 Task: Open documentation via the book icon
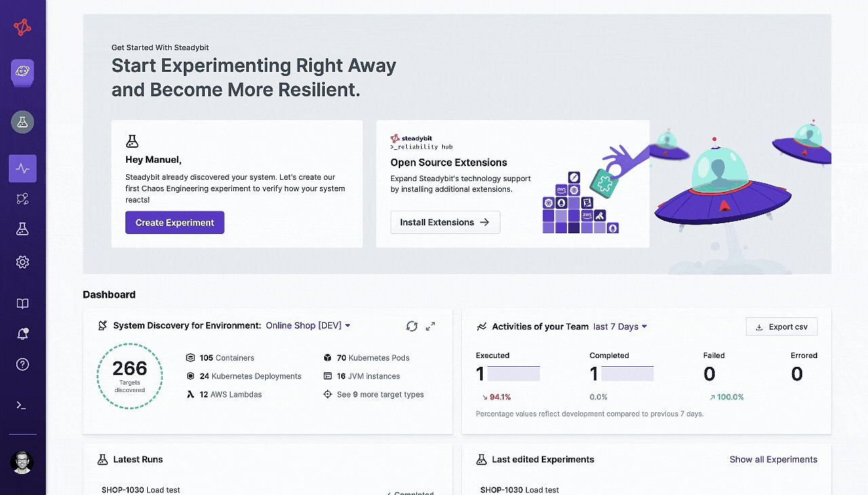click(x=22, y=303)
